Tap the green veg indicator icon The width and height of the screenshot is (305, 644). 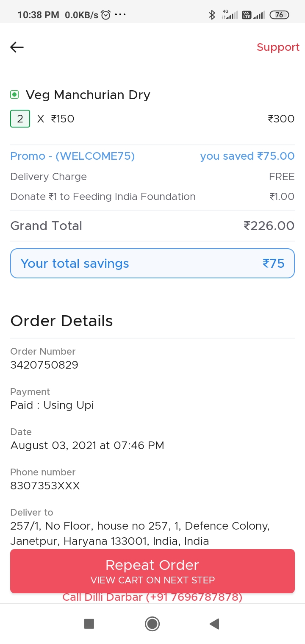coord(14,94)
